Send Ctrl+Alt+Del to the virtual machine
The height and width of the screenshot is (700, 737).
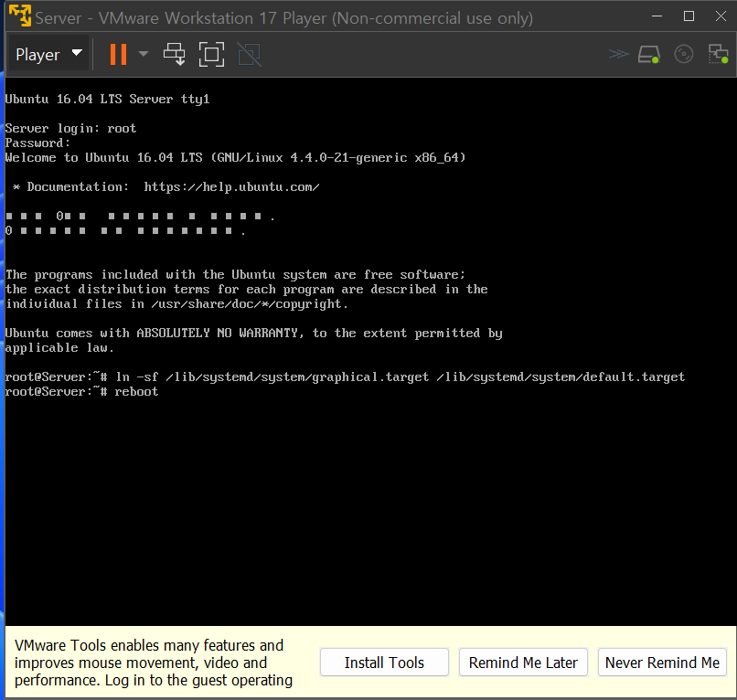[175, 55]
